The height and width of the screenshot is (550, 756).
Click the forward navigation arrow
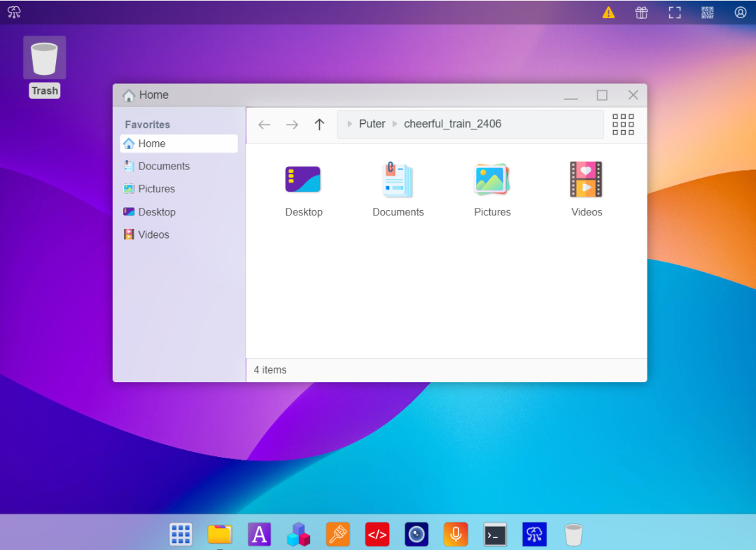coord(292,125)
